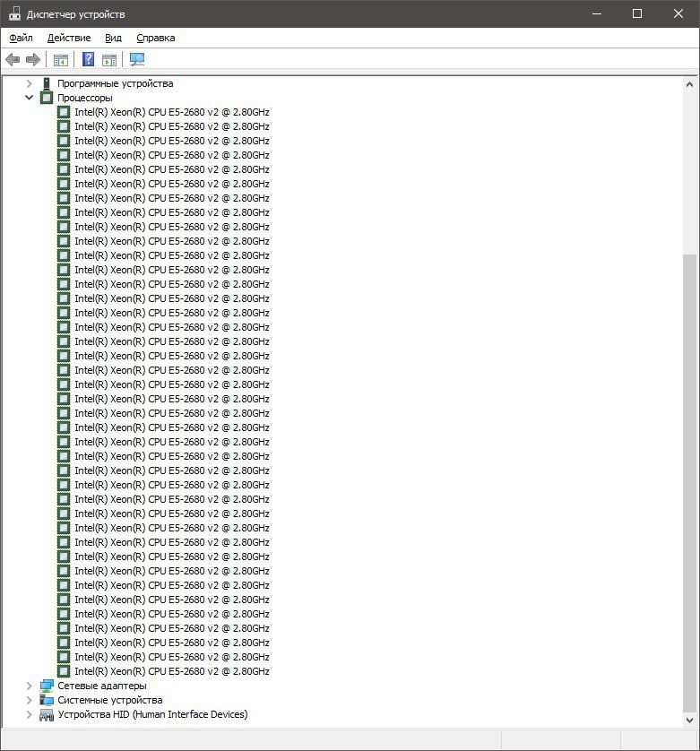This screenshot has width=700, height=751.
Task: Select the Программные устройства label
Action: click(116, 83)
